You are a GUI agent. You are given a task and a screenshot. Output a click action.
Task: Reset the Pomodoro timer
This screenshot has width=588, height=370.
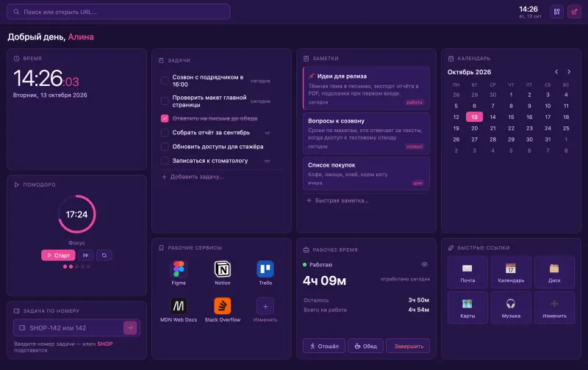104,255
